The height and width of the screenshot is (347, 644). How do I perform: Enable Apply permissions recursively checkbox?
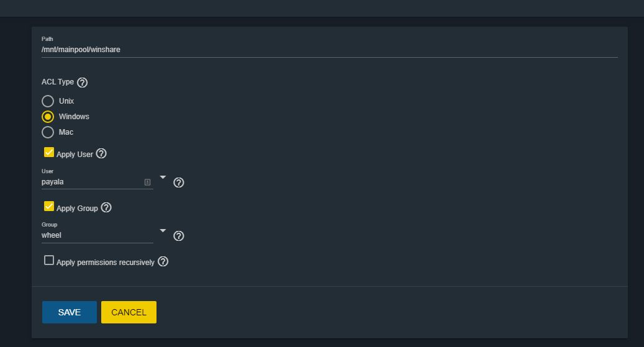click(49, 260)
